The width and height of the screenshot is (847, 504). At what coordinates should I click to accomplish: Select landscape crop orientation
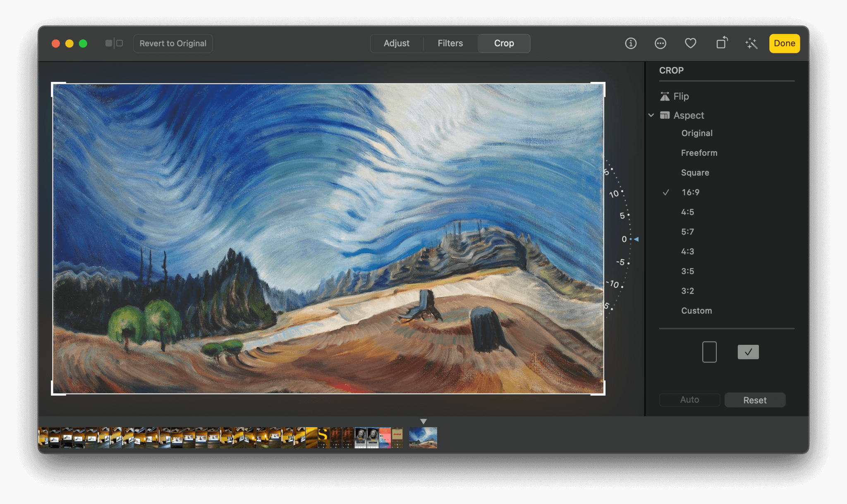pyautogui.click(x=748, y=351)
